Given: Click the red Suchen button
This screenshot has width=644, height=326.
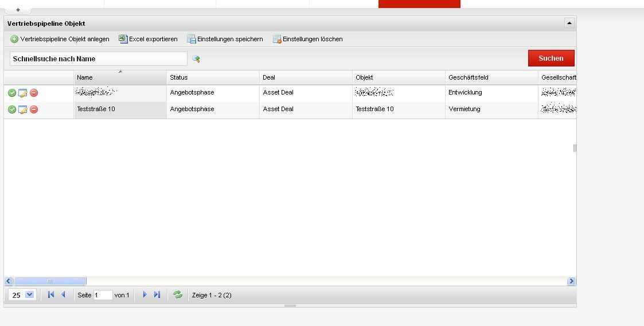Looking at the screenshot, I should click(x=551, y=58).
